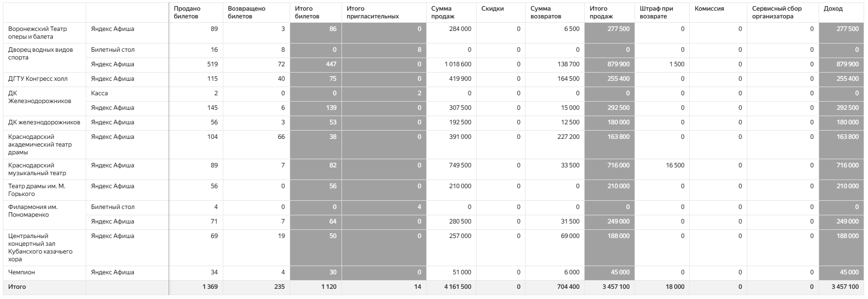
Task: Select the "Воронежский Театр оперы и балета" row label
Action: pos(38,32)
